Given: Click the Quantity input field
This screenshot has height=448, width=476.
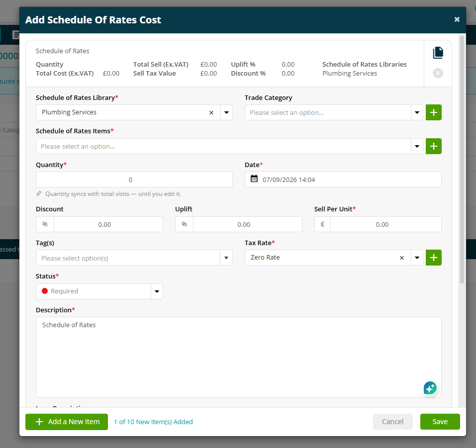Looking at the screenshot, I should (x=134, y=179).
